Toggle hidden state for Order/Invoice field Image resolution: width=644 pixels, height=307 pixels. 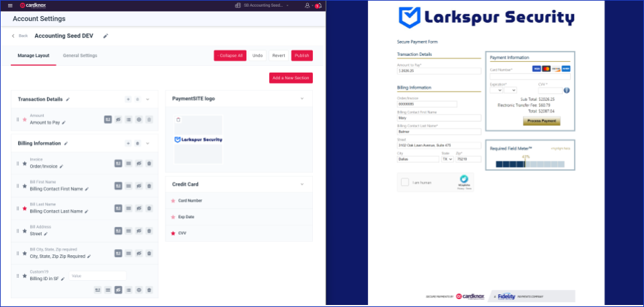[x=139, y=164]
